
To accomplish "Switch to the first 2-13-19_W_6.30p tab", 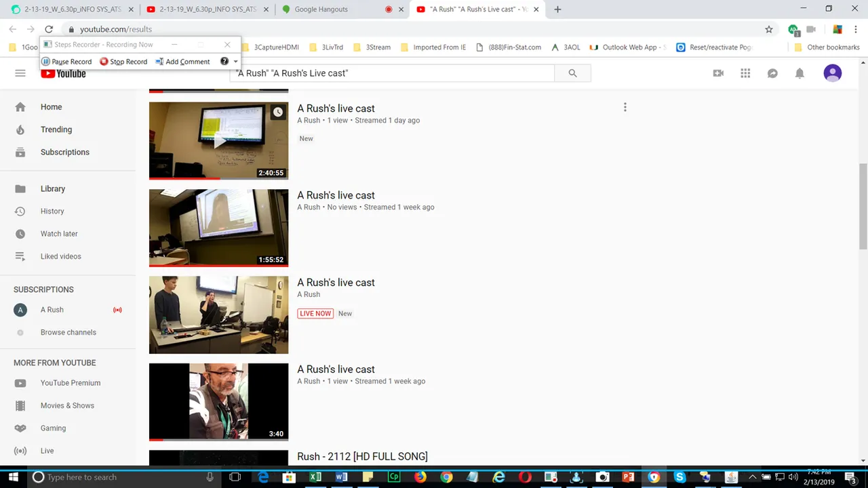I will [x=73, y=9].
